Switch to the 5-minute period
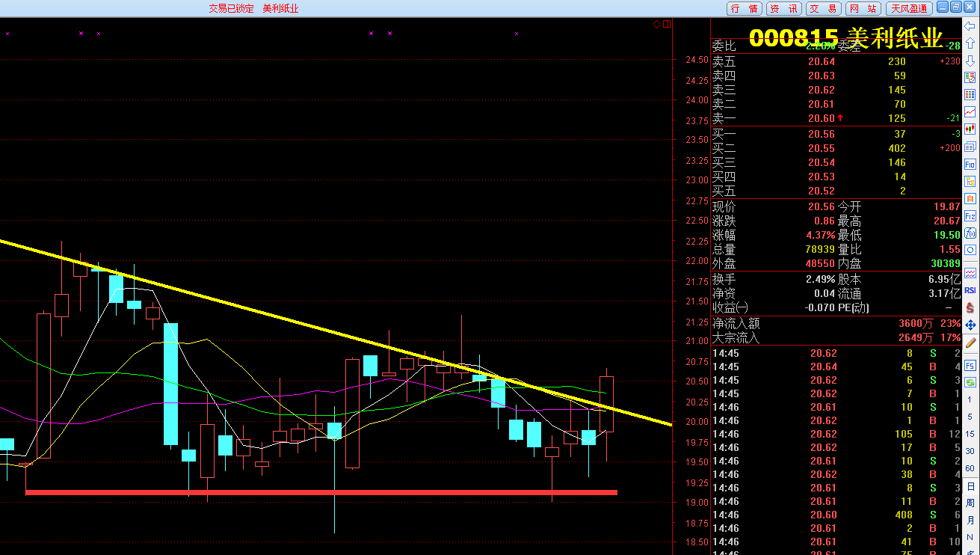This screenshot has width=980, height=555. click(x=970, y=417)
